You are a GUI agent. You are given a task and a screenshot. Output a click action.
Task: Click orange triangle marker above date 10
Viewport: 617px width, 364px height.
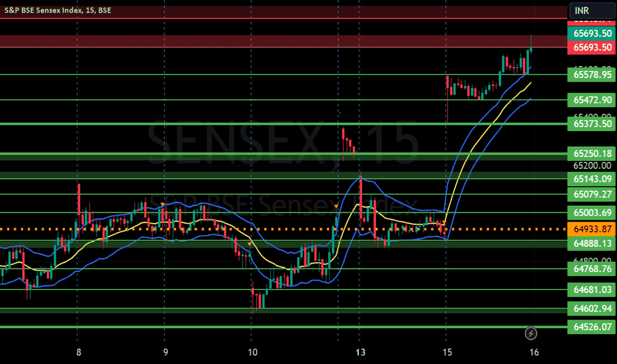tap(250, 244)
